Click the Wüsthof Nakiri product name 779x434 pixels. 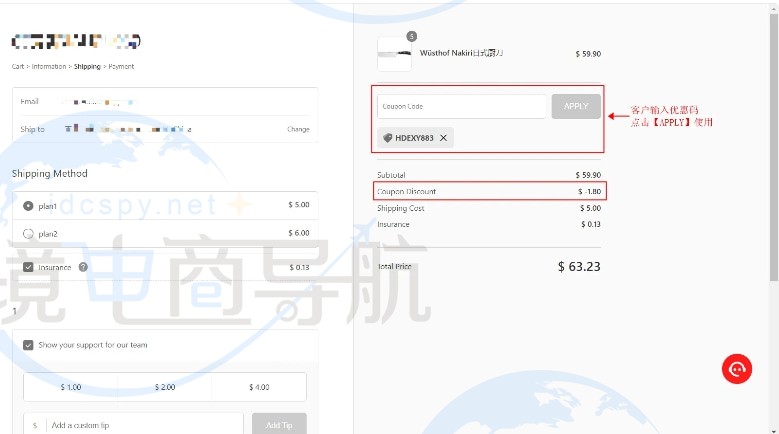point(462,53)
